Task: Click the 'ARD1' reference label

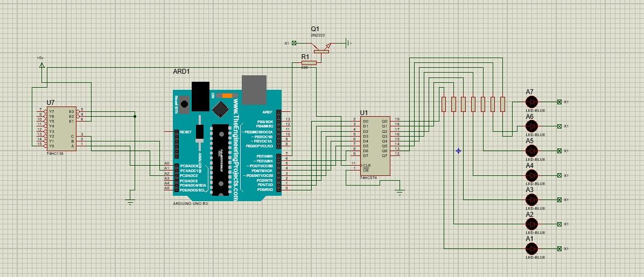Action: [x=181, y=72]
